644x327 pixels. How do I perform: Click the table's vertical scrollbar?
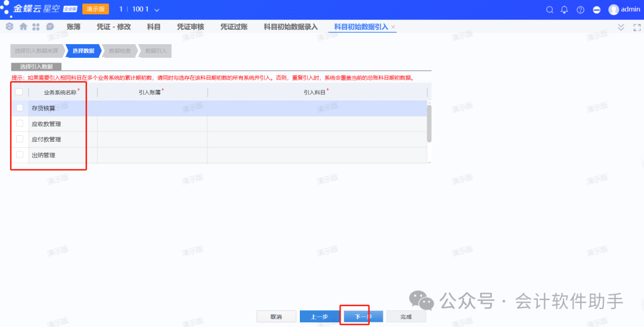click(x=429, y=122)
